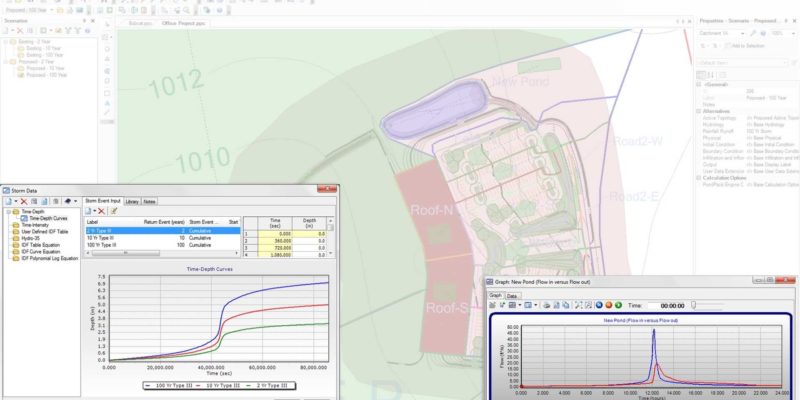Open the Notes tab in Storm Data

150,201
